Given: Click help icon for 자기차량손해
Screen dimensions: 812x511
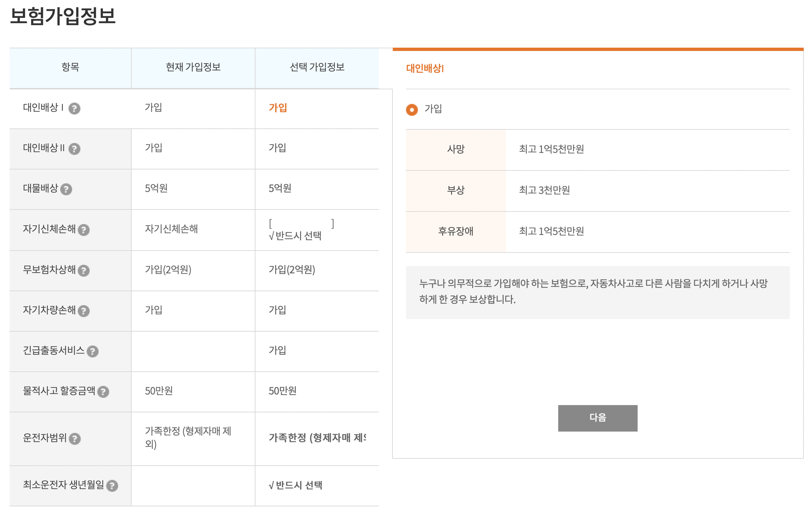Looking at the screenshot, I should pyautogui.click(x=84, y=311).
